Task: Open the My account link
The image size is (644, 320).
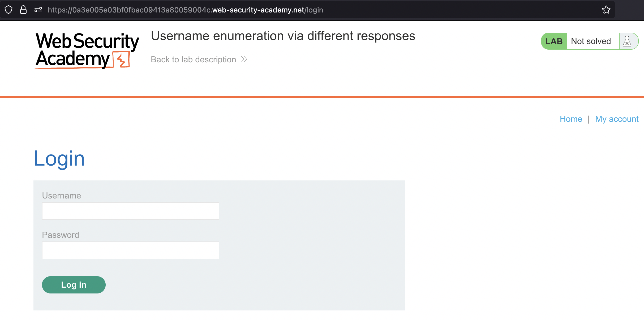Action: pyautogui.click(x=617, y=119)
